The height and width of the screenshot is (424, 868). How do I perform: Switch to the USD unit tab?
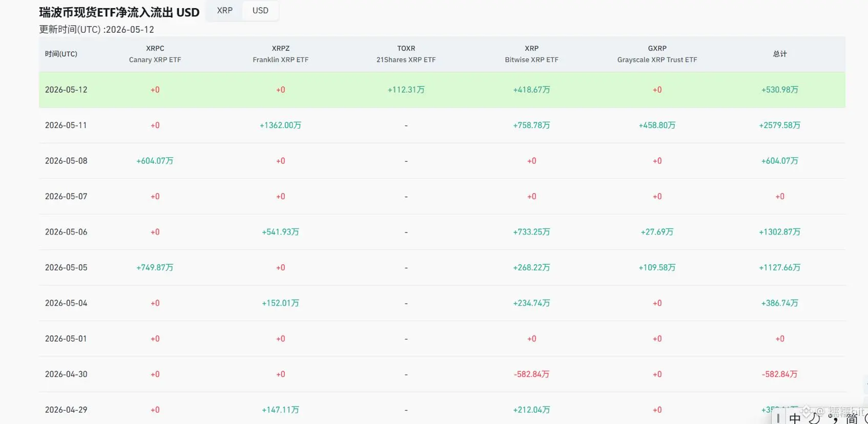point(260,10)
